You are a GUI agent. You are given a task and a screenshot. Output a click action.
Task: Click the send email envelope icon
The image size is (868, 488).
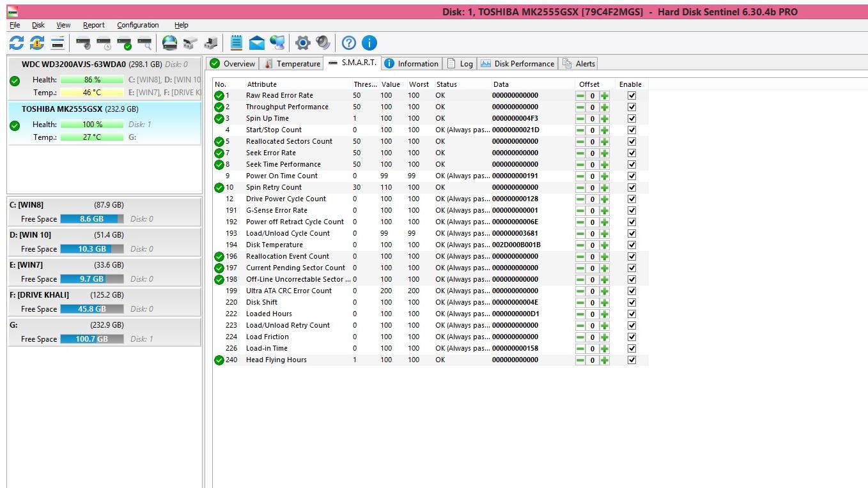pyautogui.click(x=257, y=43)
